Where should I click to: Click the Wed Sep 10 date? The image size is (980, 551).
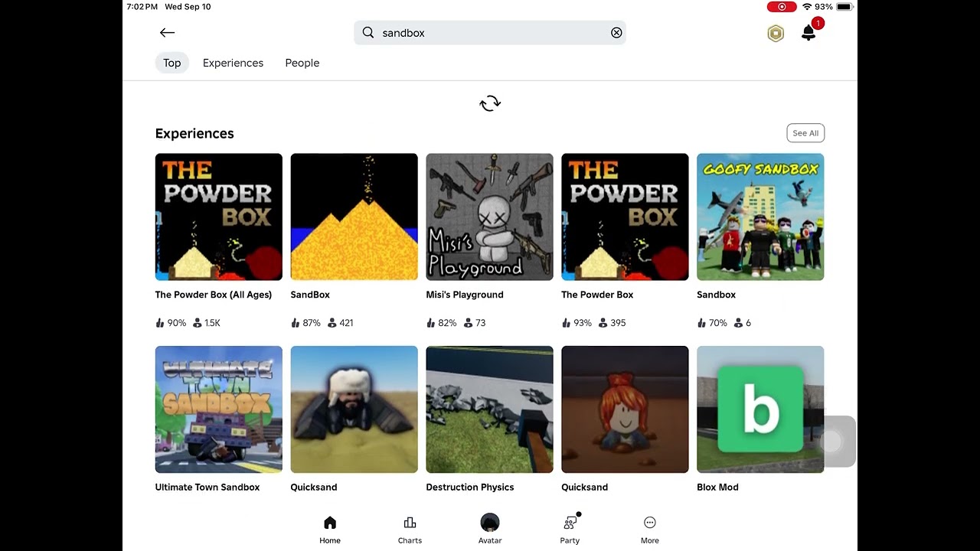(x=188, y=7)
